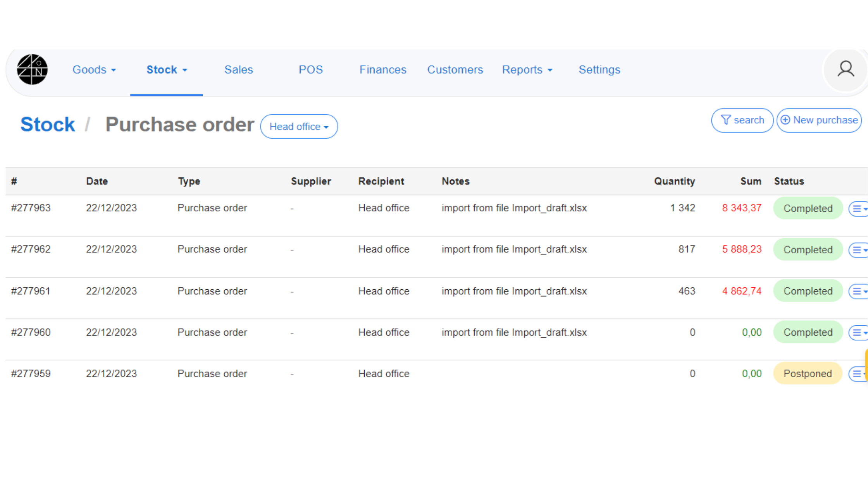Navigate to the Customers page
Image resolution: width=868 pixels, height=488 pixels.
455,70
